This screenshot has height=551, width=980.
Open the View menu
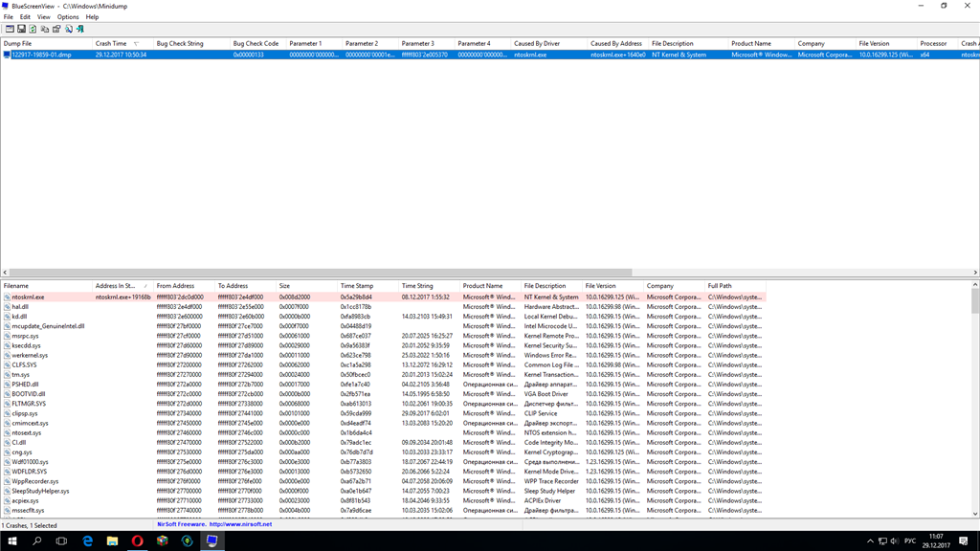pos(44,17)
